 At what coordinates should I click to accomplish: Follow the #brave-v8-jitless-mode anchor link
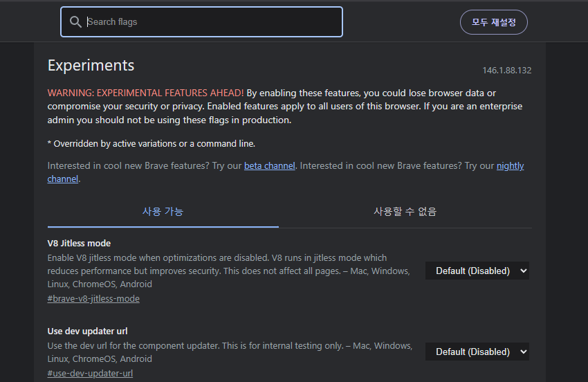(x=93, y=299)
